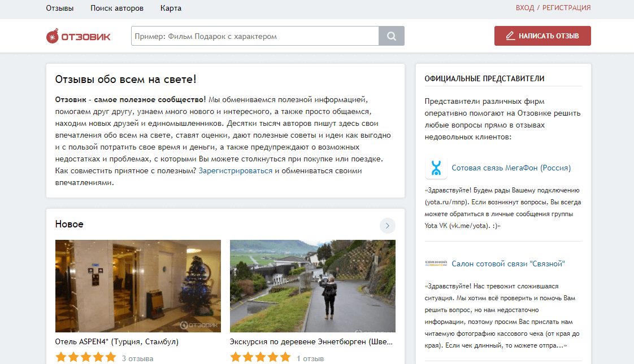Open the Поиск авторов section
The width and height of the screenshot is (634, 364).
(117, 8)
